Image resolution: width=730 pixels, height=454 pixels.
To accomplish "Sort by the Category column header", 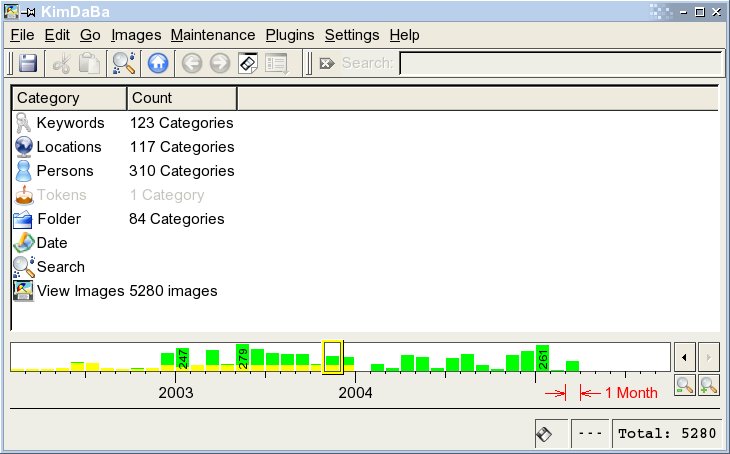I will coord(69,98).
